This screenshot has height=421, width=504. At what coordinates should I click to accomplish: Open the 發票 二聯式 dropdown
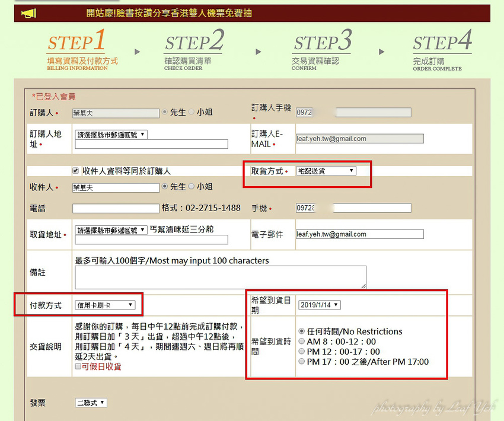tap(91, 403)
